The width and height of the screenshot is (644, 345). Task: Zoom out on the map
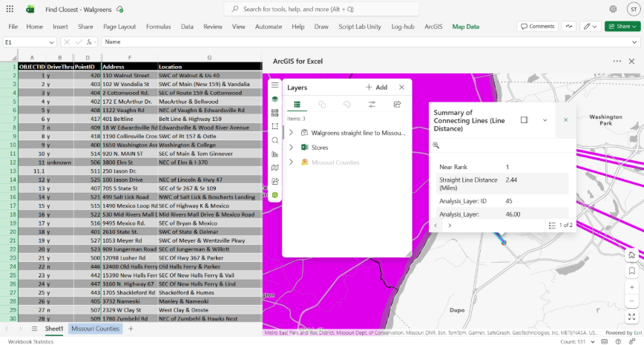631,301
